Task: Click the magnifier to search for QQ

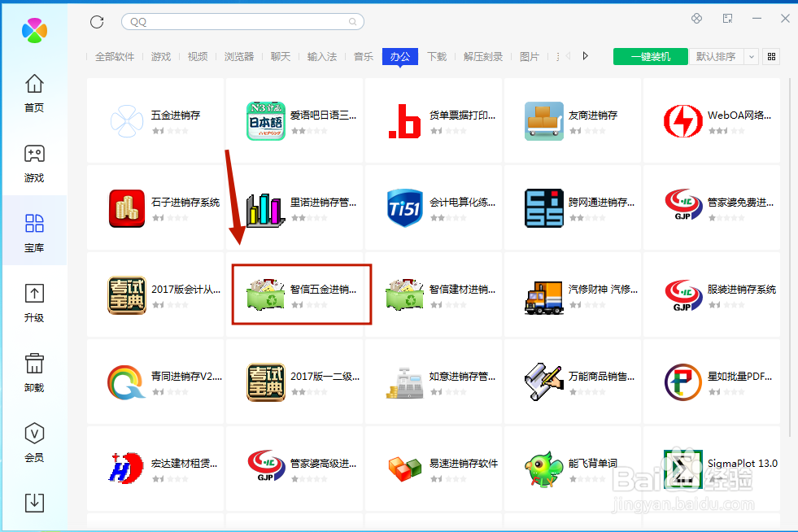Action: click(x=351, y=22)
